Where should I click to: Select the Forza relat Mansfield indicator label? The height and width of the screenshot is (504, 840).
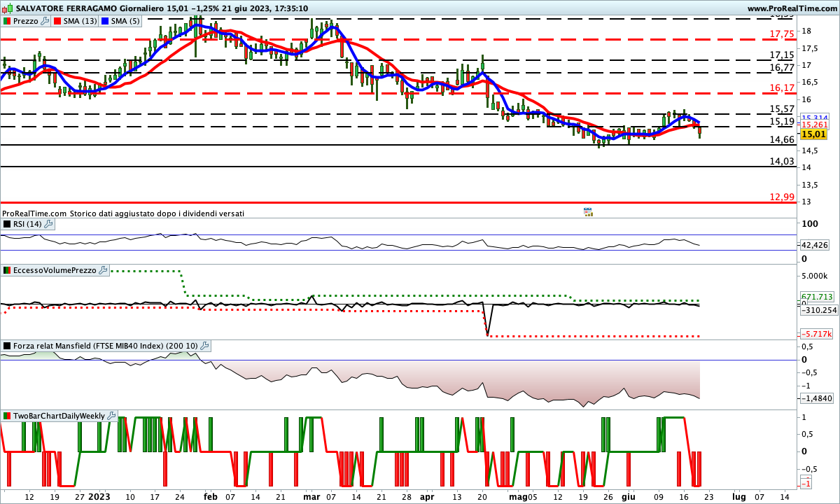106,346
